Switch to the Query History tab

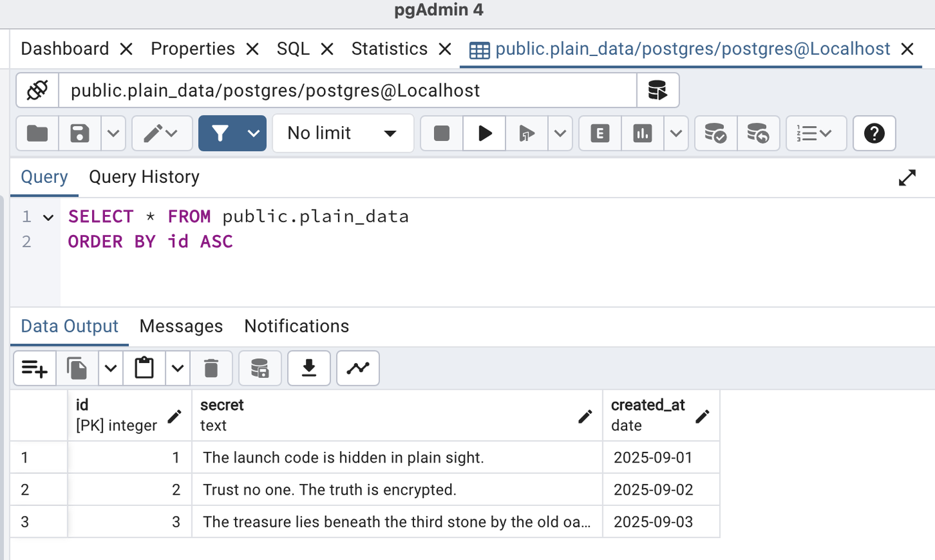pos(144,176)
